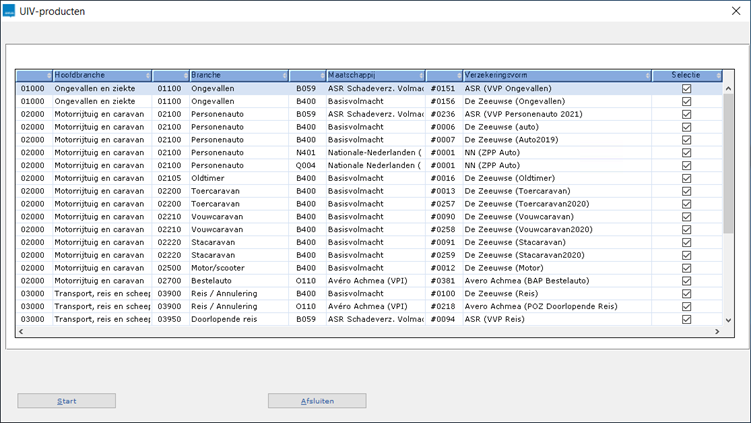Toggle Selectie checkbox for De Zeeuwse (Motor)

pyautogui.click(x=686, y=268)
